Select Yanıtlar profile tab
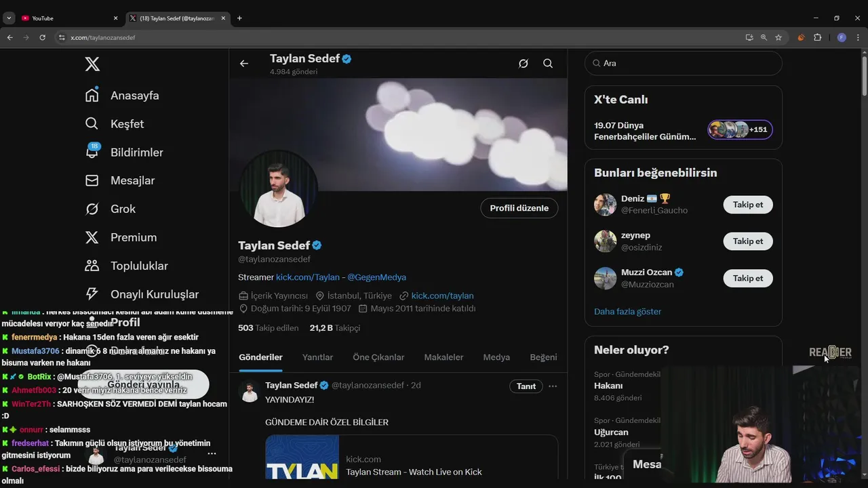Viewport: 868px width, 488px height. 317,357
